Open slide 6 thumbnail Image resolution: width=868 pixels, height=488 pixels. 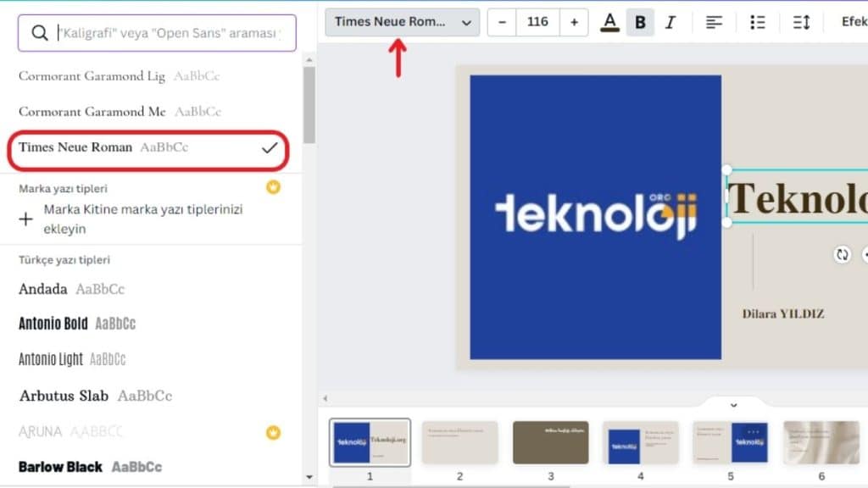[821, 442]
